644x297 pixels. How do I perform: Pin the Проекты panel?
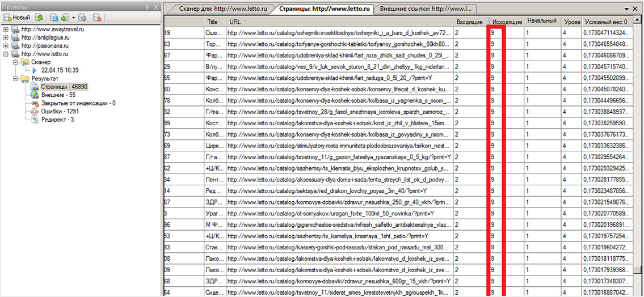[x=147, y=7]
